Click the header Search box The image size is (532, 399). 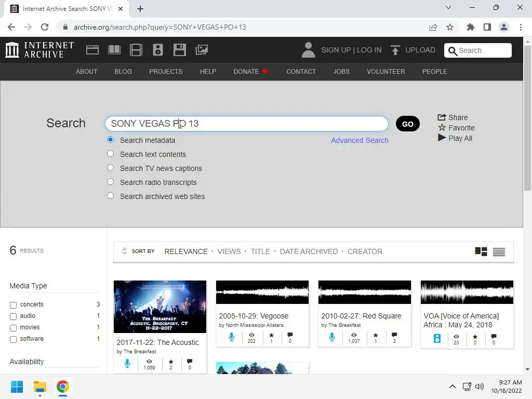(x=478, y=50)
